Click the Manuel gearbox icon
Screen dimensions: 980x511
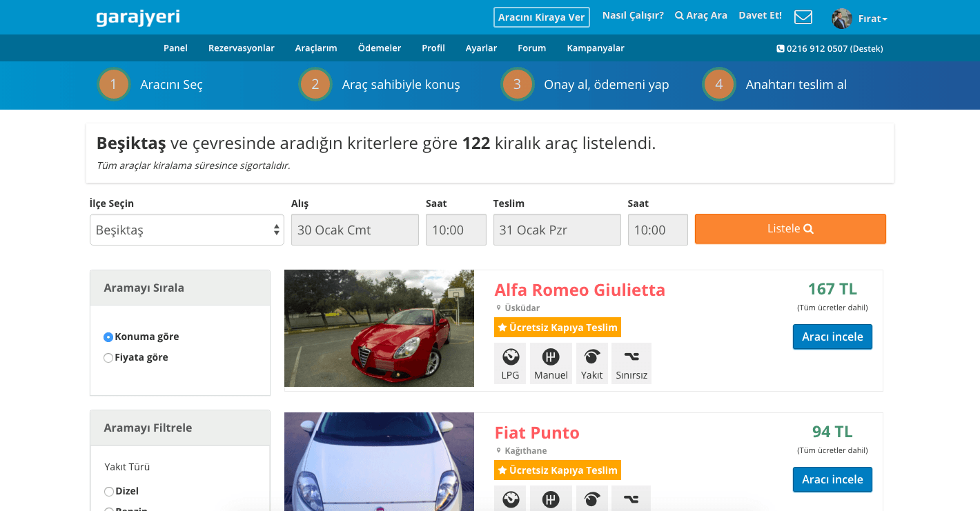click(551, 357)
